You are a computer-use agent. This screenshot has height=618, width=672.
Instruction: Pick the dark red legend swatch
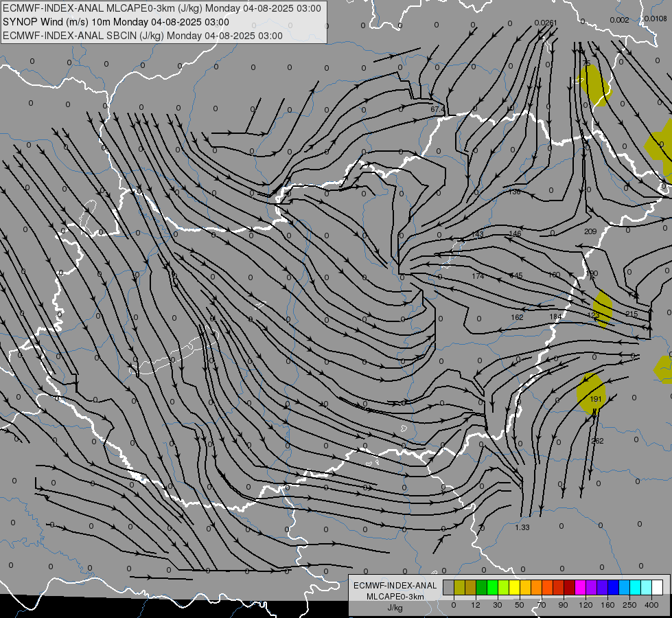tap(569, 588)
